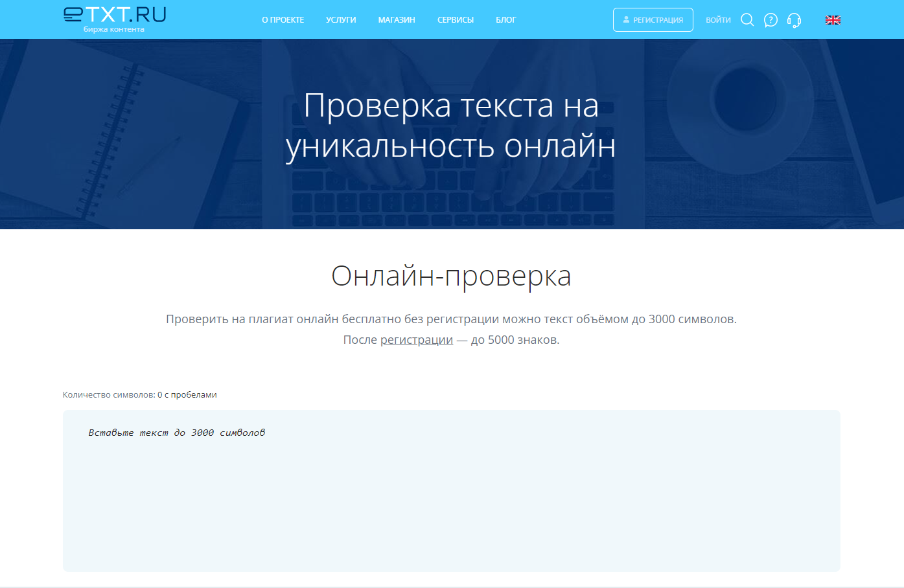Go to the БЛОГ page
The width and height of the screenshot is (904, 588).
click(x=506, y=20)
